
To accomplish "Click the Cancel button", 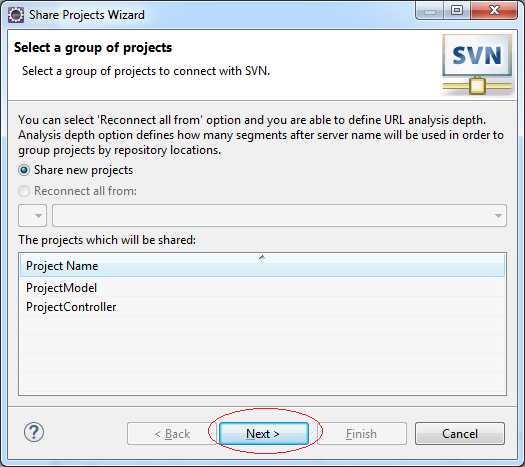I will [x=460, y=434].
